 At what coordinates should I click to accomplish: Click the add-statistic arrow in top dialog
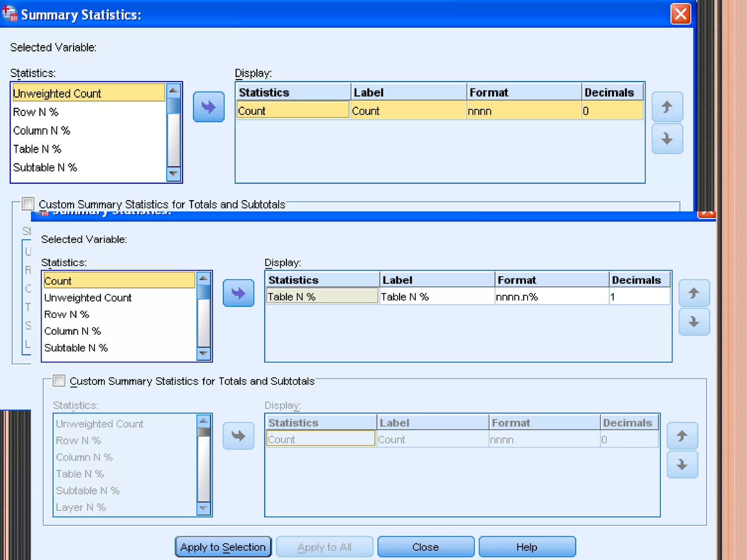pyautogui.click(x=208, y=107)
